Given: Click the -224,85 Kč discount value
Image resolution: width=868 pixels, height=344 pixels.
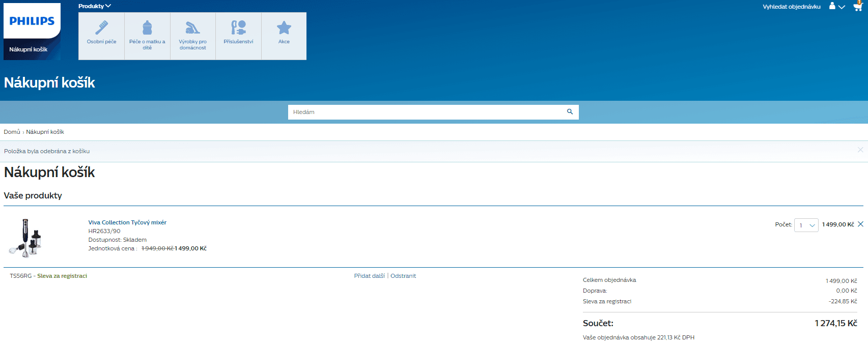Looking at the screenshot, I should pos(843,301).
